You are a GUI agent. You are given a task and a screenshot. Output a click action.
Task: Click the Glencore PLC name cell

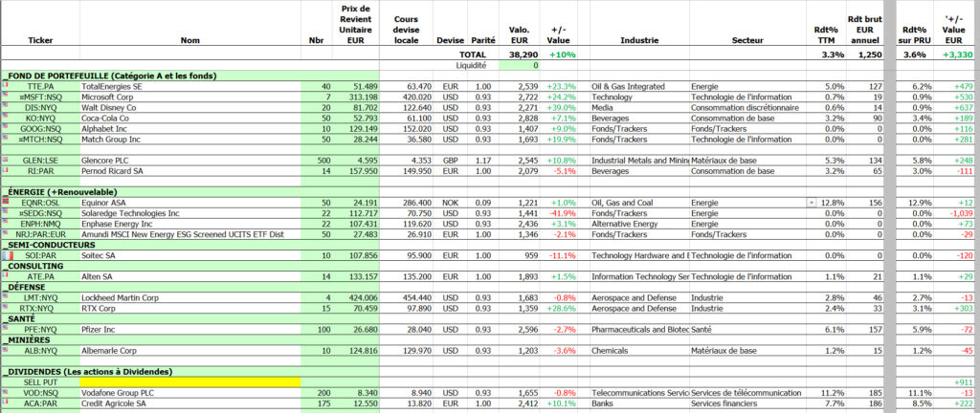(x=190, y=161)
